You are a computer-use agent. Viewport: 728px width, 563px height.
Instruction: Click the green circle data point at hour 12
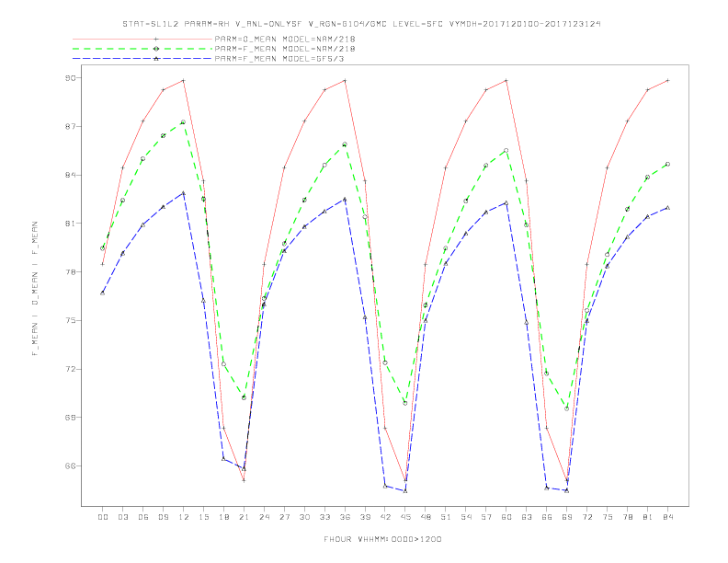pos(183,122)
